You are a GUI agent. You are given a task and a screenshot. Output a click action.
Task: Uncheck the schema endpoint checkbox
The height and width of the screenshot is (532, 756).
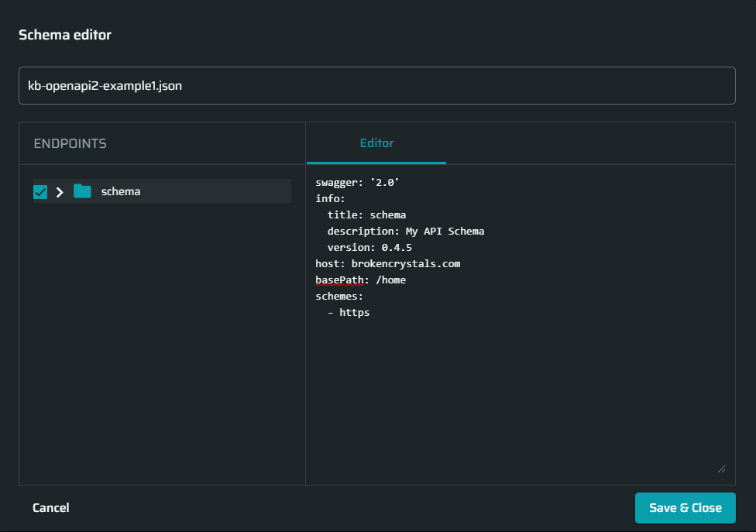(x=40, y=192)
